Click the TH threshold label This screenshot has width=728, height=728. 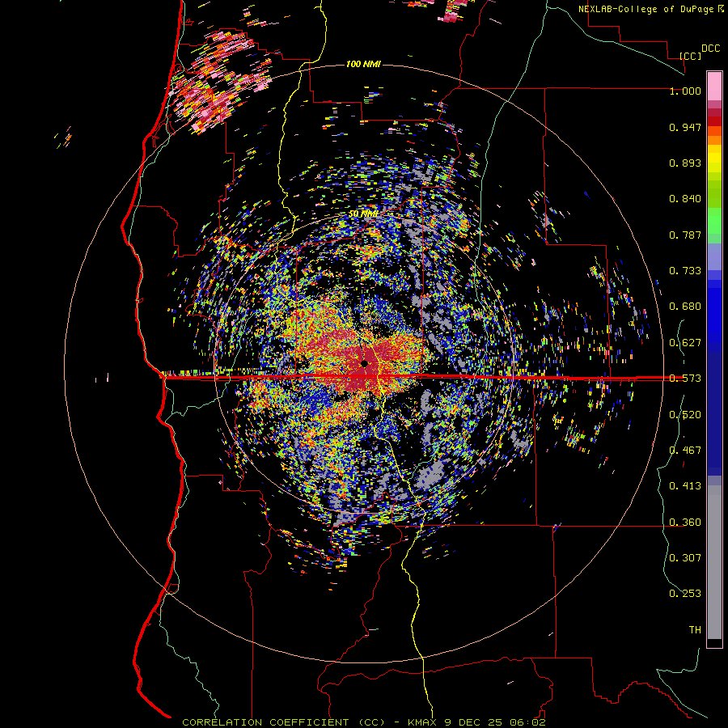pos(695,630)
